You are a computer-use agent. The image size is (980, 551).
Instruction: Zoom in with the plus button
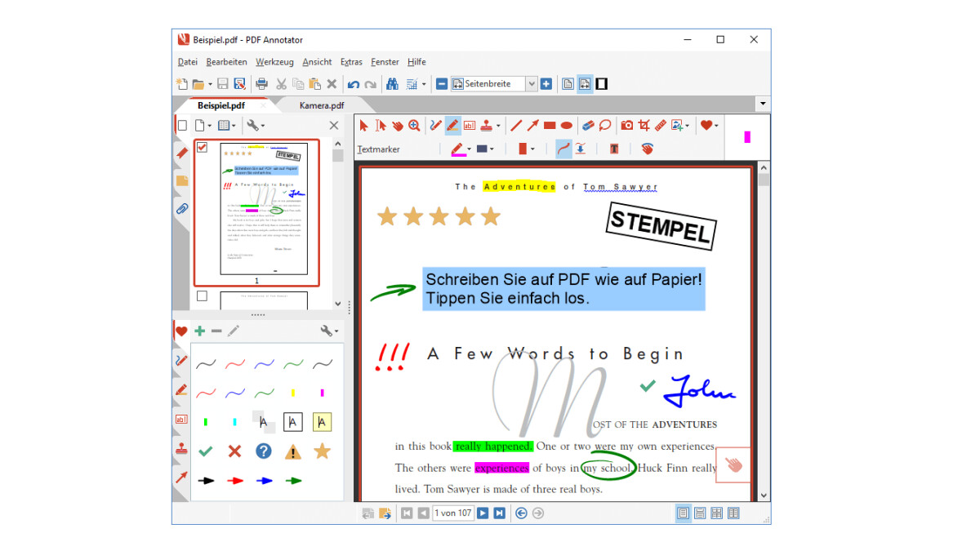[546, 84]
